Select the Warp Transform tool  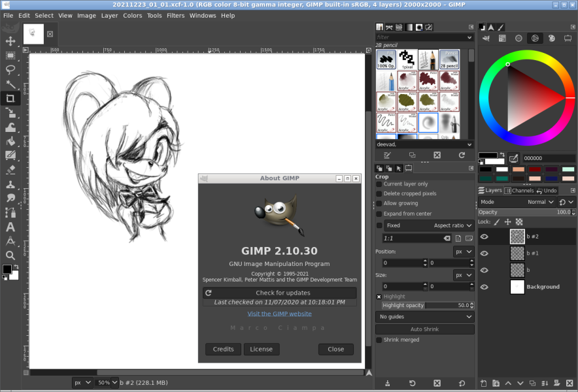tap(10, 127)
